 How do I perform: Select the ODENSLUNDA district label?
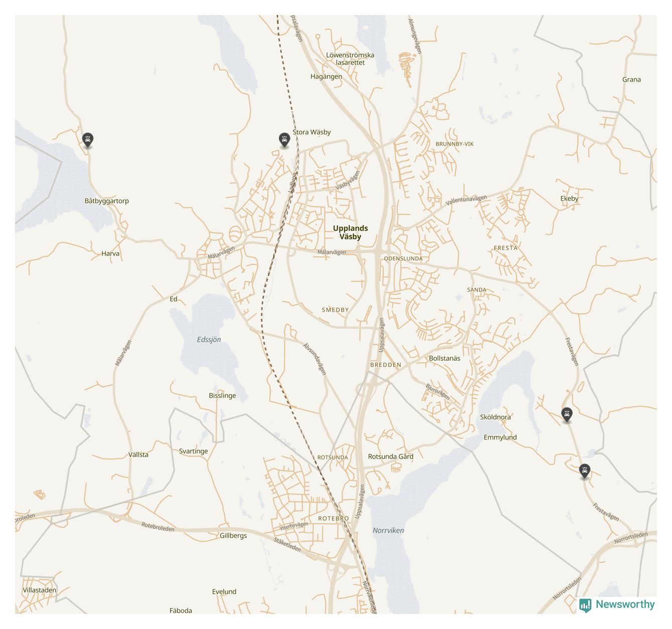[x=403, y=259]
